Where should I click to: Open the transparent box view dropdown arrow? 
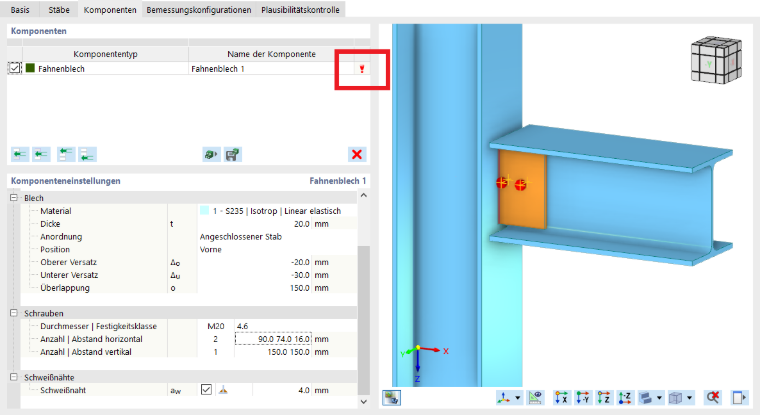click(x=689, y=398)
